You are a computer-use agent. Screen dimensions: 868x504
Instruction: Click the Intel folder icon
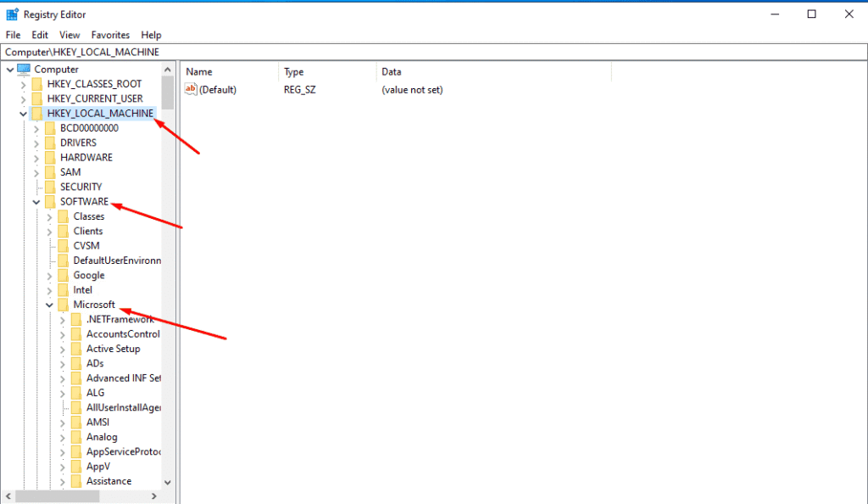coord(64,289)
